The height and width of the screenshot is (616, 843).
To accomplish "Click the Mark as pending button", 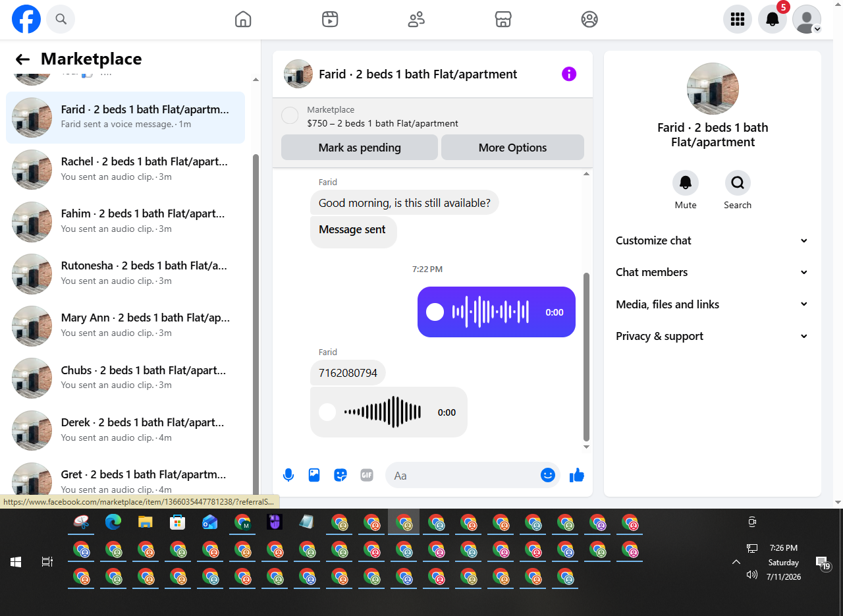I will [360, 148].
